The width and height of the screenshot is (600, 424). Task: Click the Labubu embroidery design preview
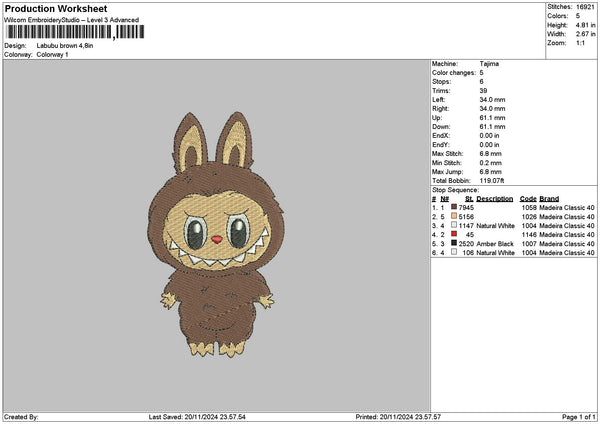216,235
